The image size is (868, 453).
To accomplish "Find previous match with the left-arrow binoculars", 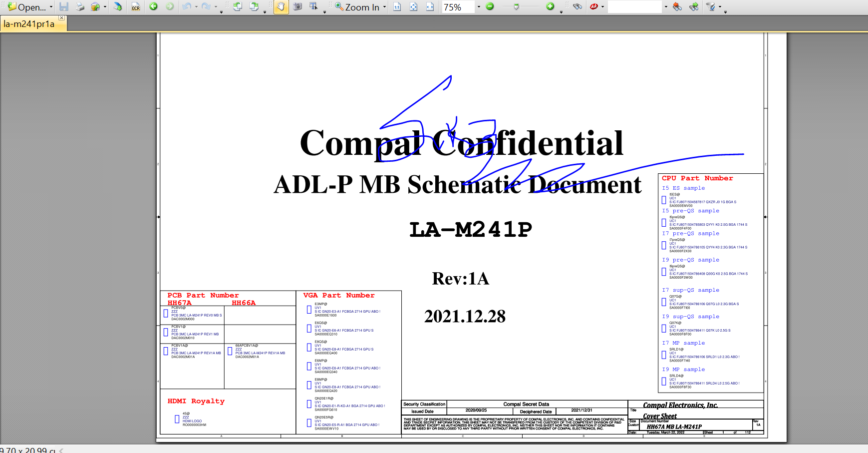I will click(677, 7).
